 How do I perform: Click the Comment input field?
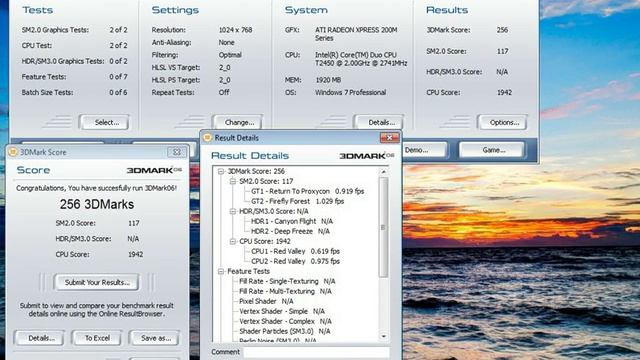pyautogui.click(x=317, y=352)
